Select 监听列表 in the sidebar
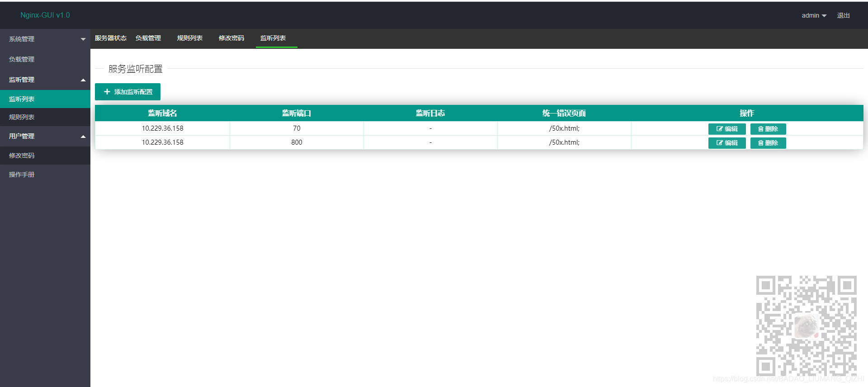868x387 pixels. pyautogui.click(x=45, y=99)
